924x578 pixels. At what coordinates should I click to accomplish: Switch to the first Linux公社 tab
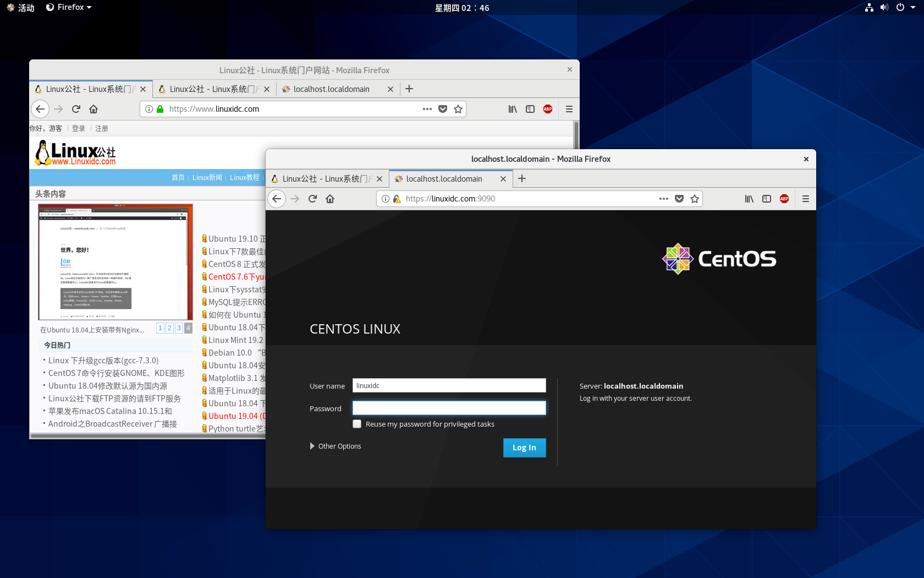(x=88, y=89)
